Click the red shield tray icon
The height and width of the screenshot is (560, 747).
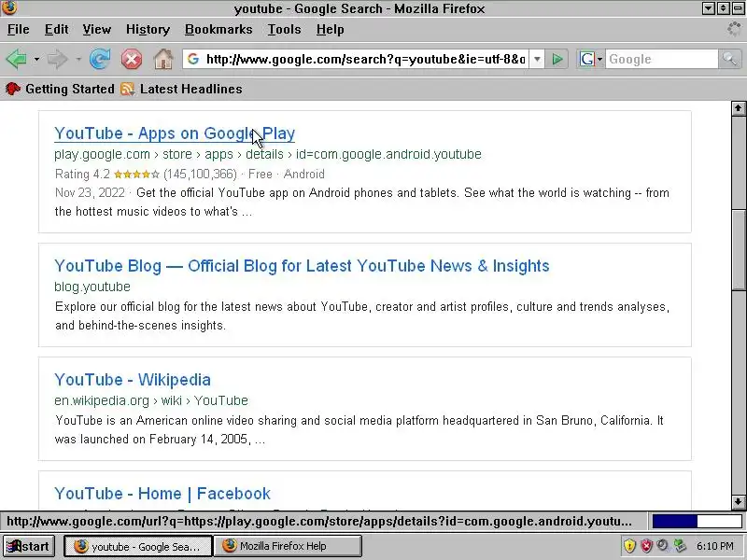[x=646, y=546]
